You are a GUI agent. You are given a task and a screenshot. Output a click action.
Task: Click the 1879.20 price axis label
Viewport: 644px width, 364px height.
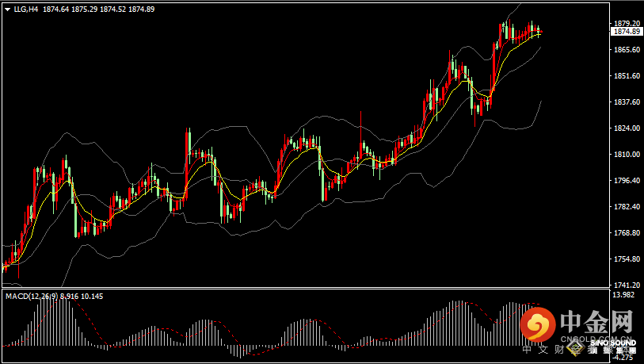tap(627, 23)
